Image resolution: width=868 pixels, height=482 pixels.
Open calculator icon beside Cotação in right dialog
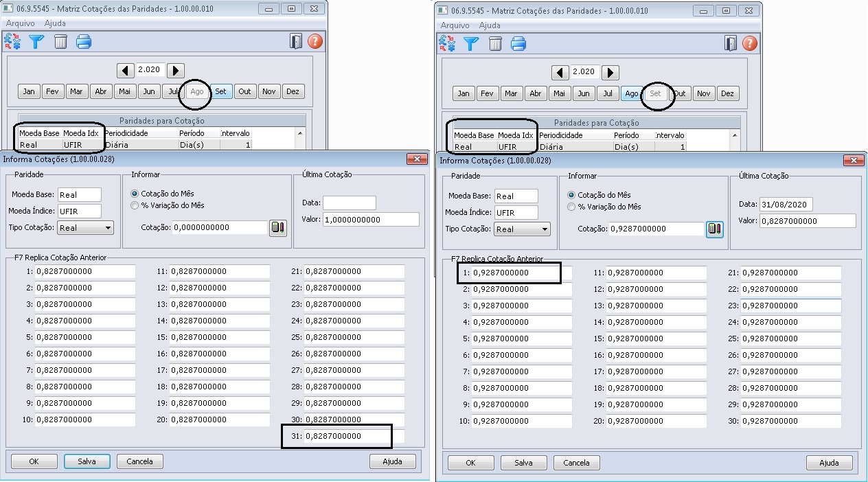point(714,229)
